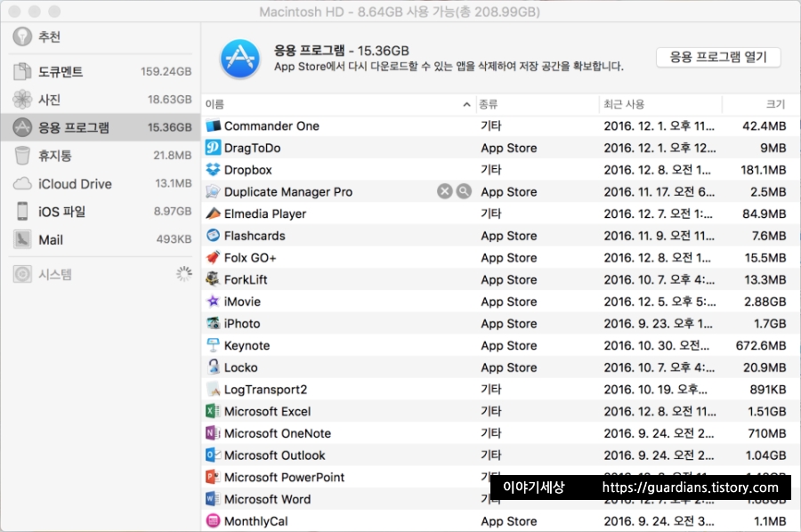Click the Microsoft Excel icon
The image size is (801, 532).
coord(213,411)
